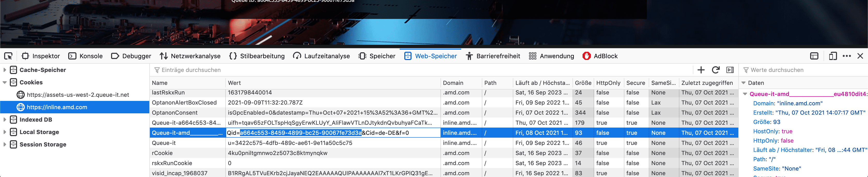Screen dimensions: 868x177
Task: Select the assets-us-west-2.queue-it.net cookie origin
Action: click(78, 95)
